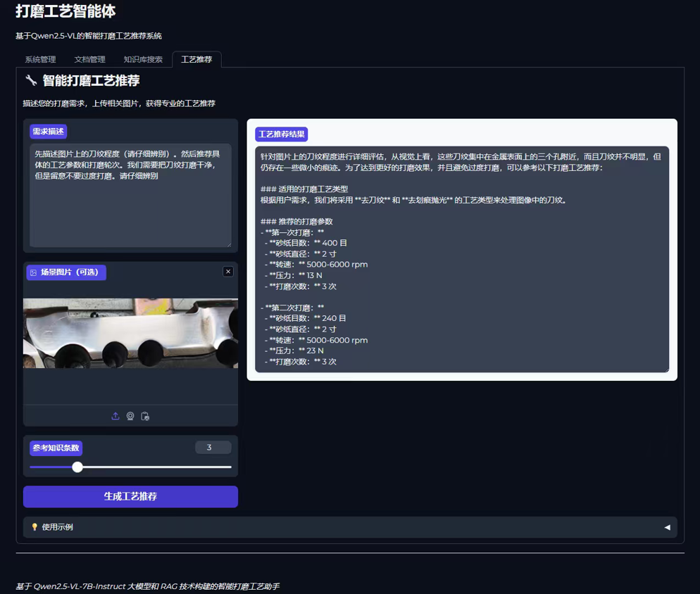Open the 文档管理 tab
Screen dimensions: 700x594
(89, 59)
